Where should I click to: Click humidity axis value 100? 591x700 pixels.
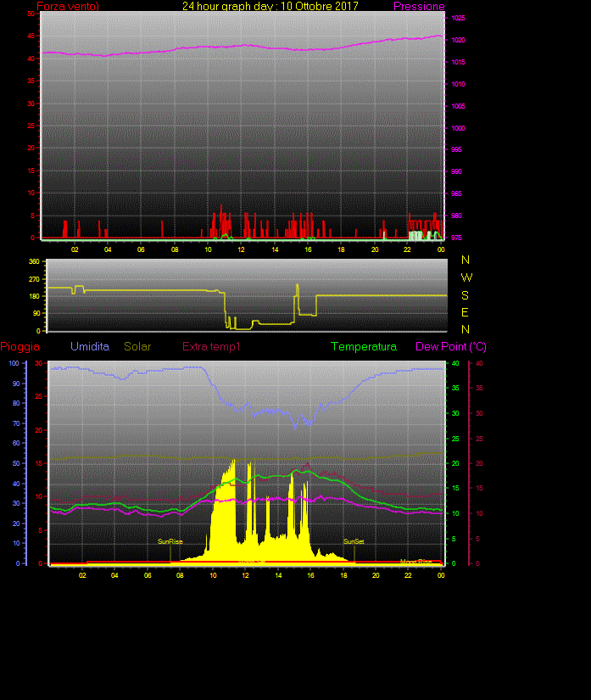[14, 363]
